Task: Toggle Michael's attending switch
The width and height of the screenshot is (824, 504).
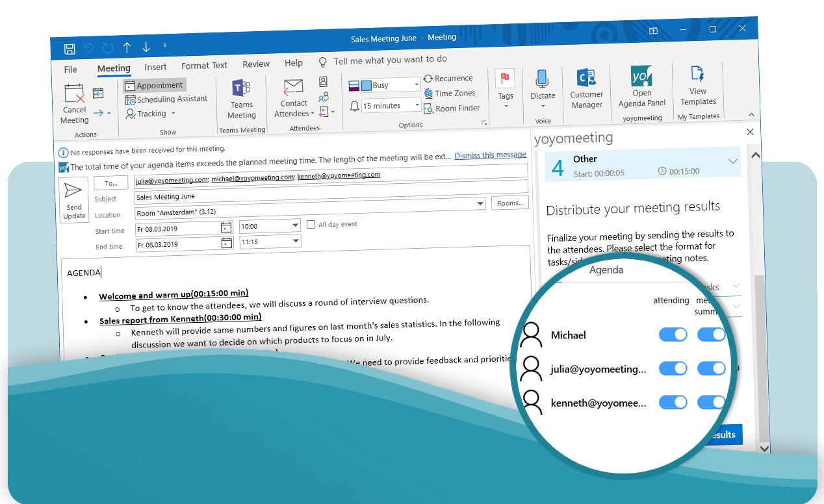Action: [x=673, y=334]
